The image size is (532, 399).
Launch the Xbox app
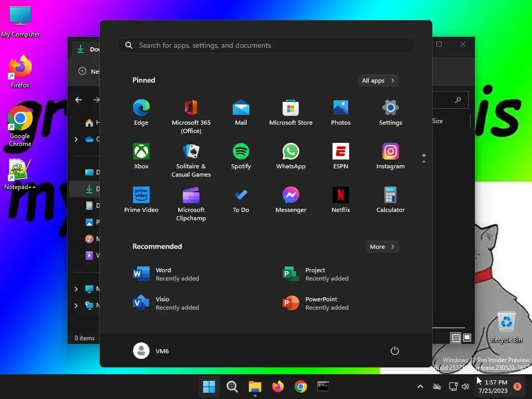tap(141, 156)
